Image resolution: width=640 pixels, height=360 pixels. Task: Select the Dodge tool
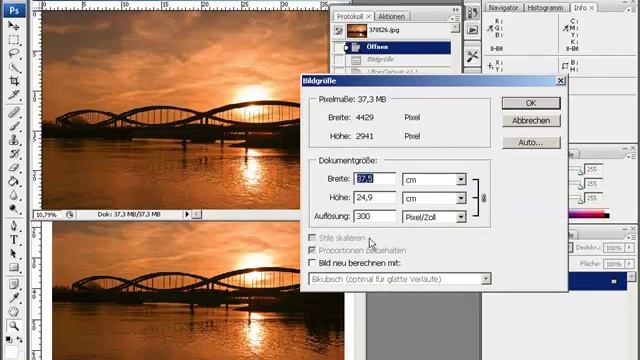(x=14, y=209)
